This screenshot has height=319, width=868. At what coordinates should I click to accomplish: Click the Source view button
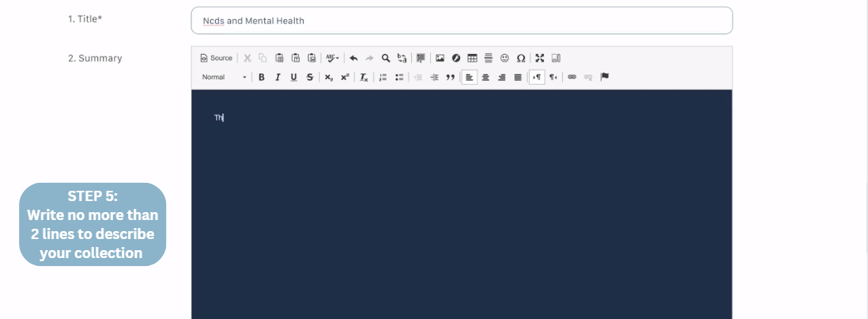tap(217, 58)
